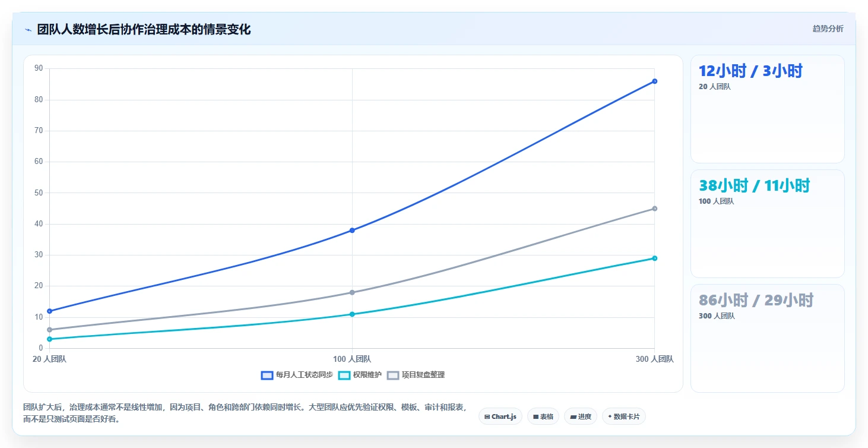
Task: Click the gray data point at 20 人团队
Action: point(49,330)
